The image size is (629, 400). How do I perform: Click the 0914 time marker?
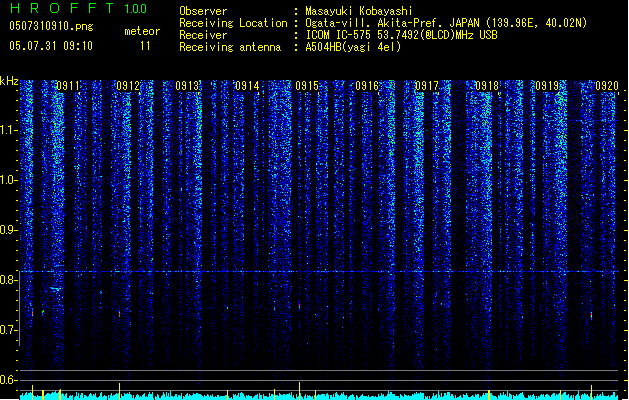[x=247, y=85]
